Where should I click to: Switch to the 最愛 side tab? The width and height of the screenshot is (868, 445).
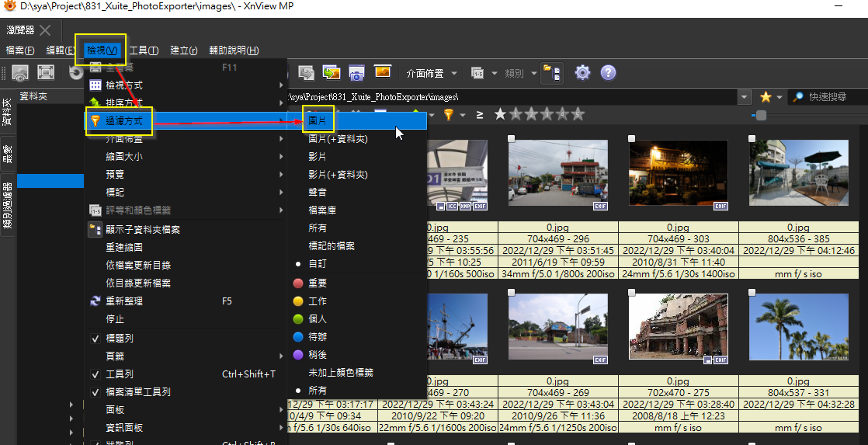click(x=8, y=153)
